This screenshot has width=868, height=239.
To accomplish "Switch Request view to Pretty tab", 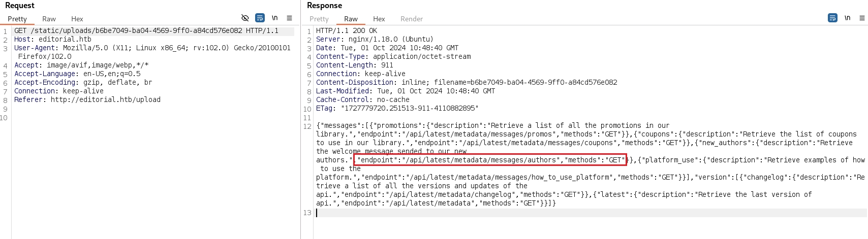I will (x=17, y=19).
